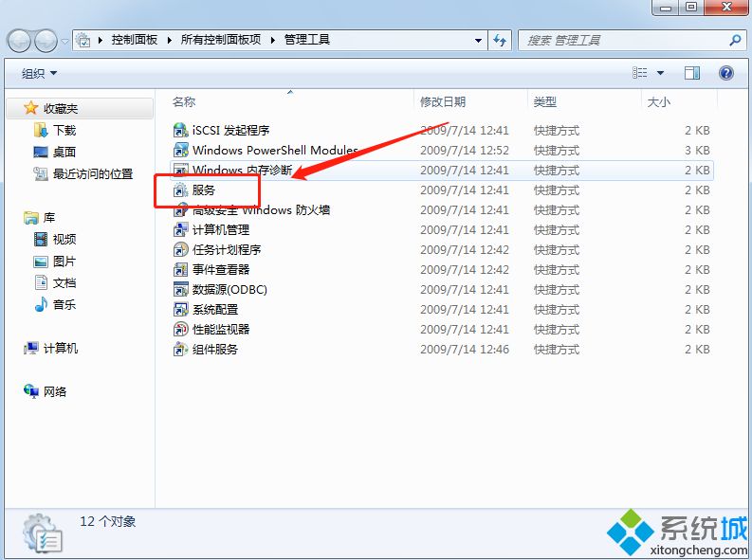Click the 12 个对象 status text
Image resolution: width=752 pixels, height=560 pixels.
[x=108, y=521]
